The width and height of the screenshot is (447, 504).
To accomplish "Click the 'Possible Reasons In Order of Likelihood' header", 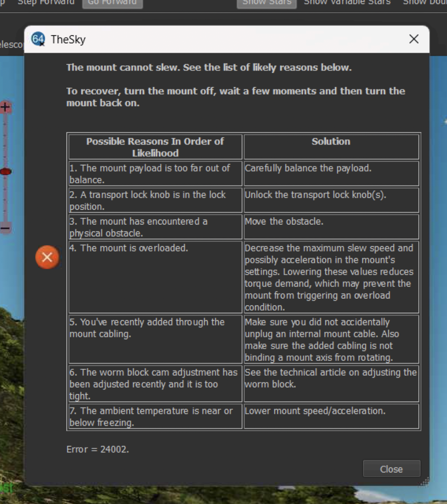I will [x=155, y=147].
